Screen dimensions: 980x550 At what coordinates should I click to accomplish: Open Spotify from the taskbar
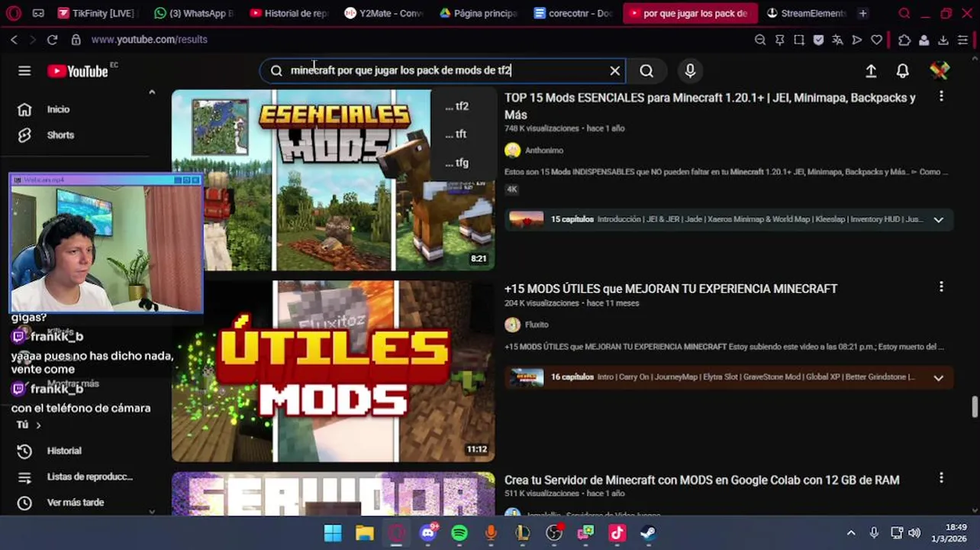tap(459, 533)
